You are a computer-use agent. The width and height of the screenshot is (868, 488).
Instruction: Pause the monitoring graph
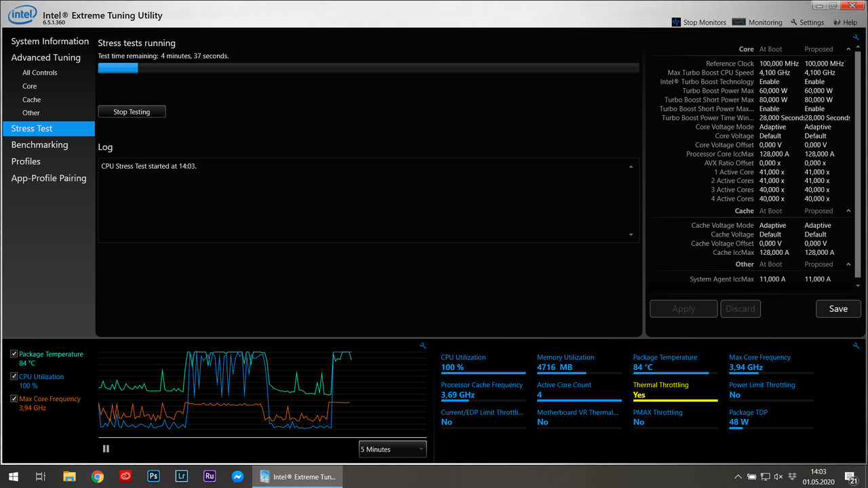click(x=106, y=449)
